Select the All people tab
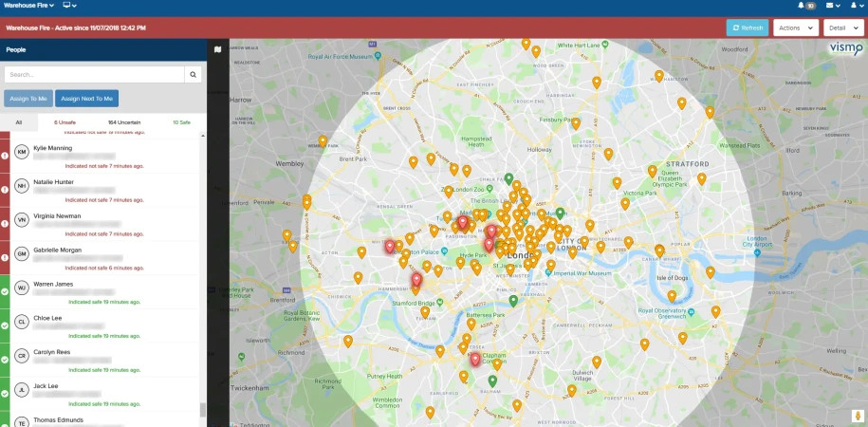The height and width of the screenshot is (427, 868). [19, 122]
